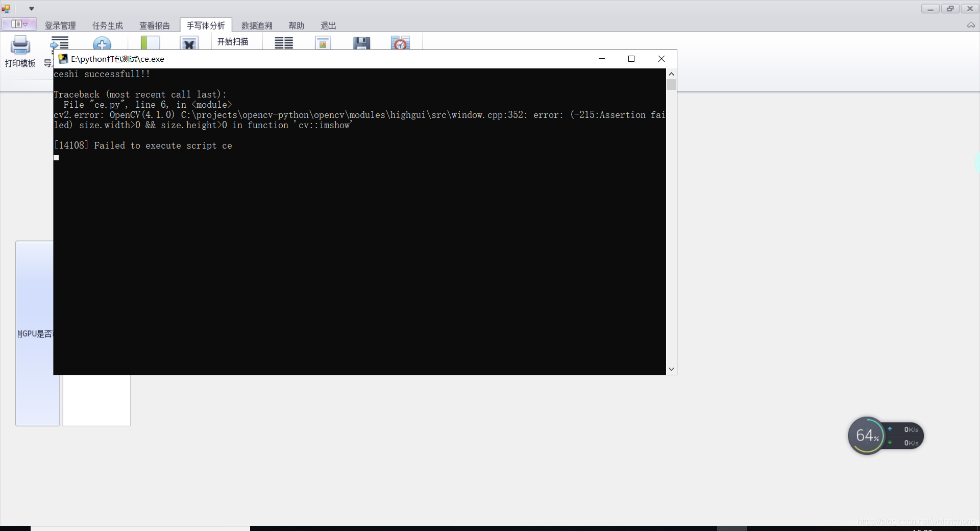Screen dimensions: 980x531
Task: Minimize the ce.exe console window
Action: click(x=602, y=59)
